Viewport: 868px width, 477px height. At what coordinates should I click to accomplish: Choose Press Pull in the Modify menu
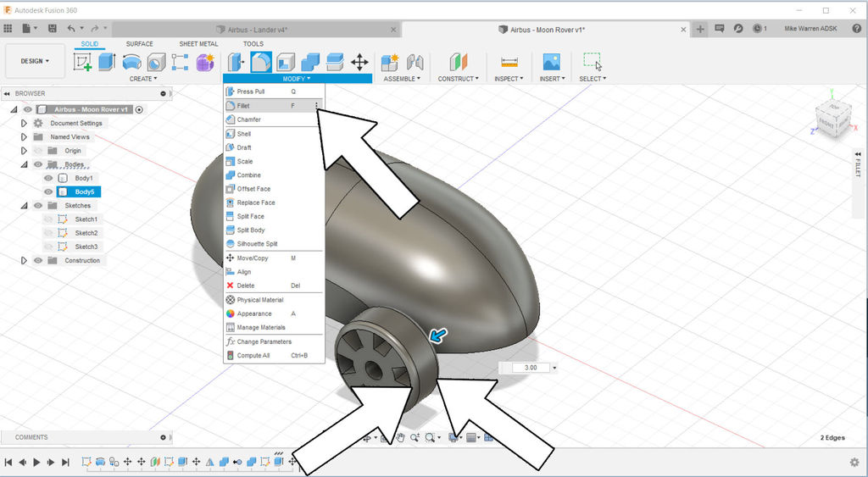(274, 92)
